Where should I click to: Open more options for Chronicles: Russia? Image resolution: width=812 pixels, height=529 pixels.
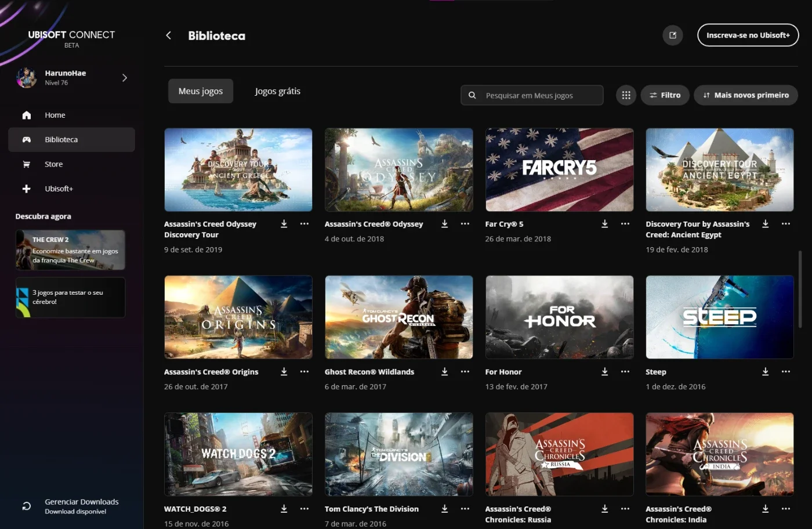point(625,509)
